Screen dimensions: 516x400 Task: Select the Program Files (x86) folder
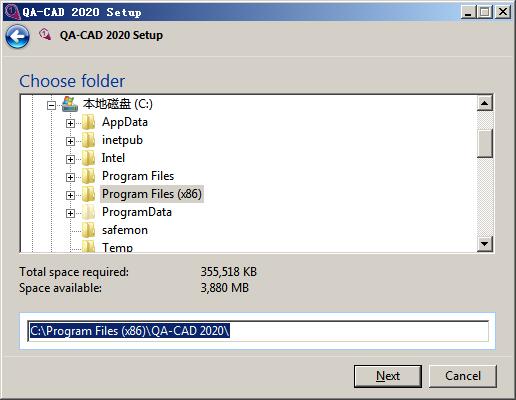[x=152, y=194]
